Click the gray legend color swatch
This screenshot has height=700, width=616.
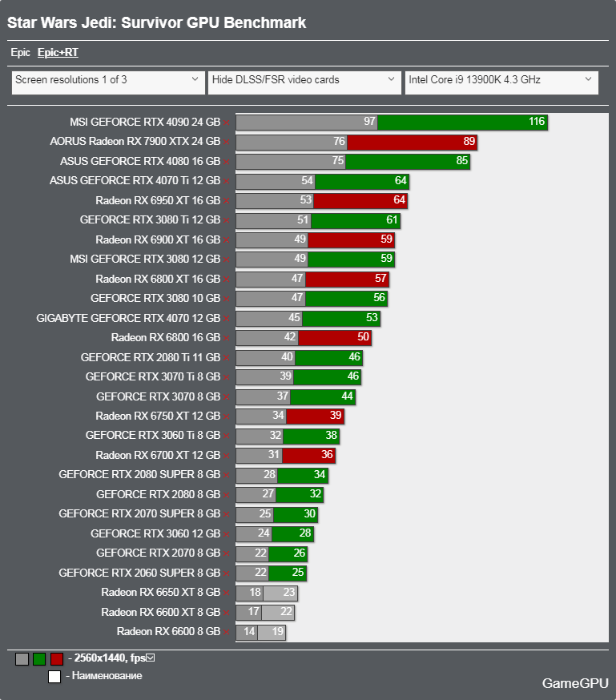pyautogui.click(x=22, y=659)
